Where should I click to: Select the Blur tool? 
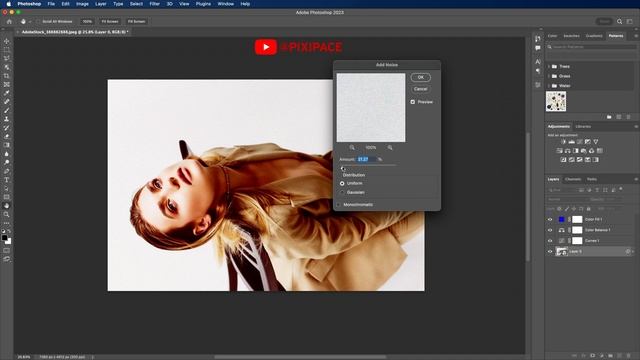pos(7,154)
